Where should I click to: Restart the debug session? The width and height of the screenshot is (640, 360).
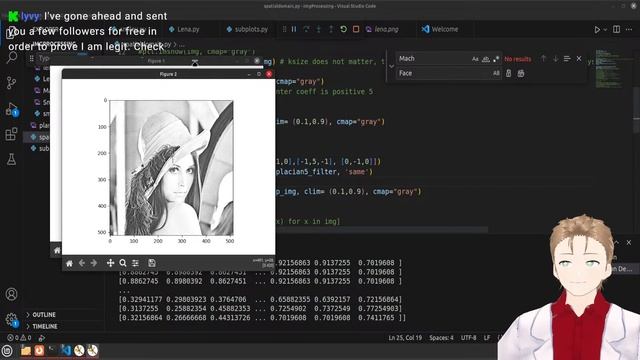[343, 29]
